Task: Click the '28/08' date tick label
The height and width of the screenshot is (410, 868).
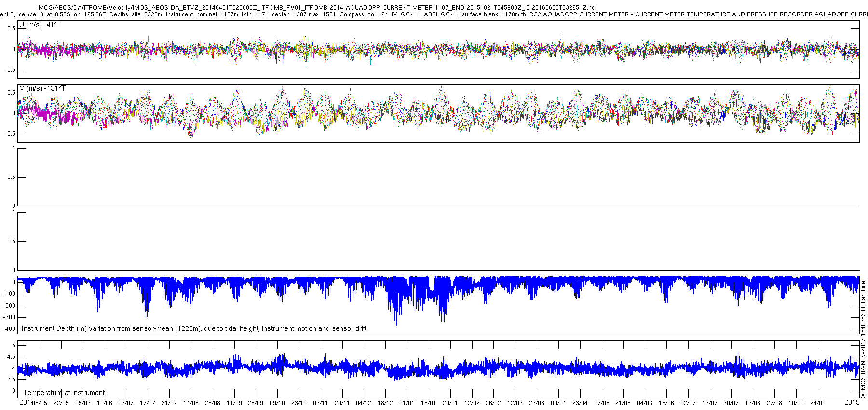Action: (213, 403)
